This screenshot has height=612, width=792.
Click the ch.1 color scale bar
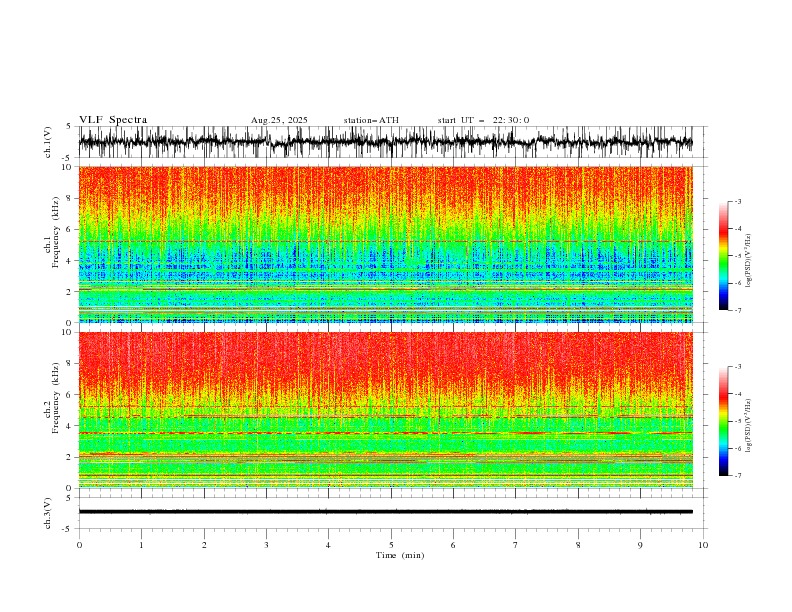[x=724, y=256]
